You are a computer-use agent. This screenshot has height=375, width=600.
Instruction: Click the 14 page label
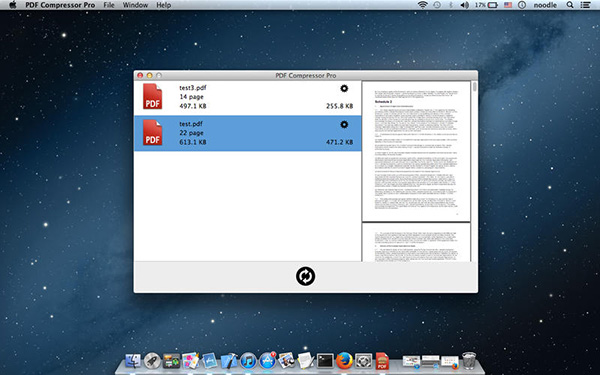pos(191,97)
